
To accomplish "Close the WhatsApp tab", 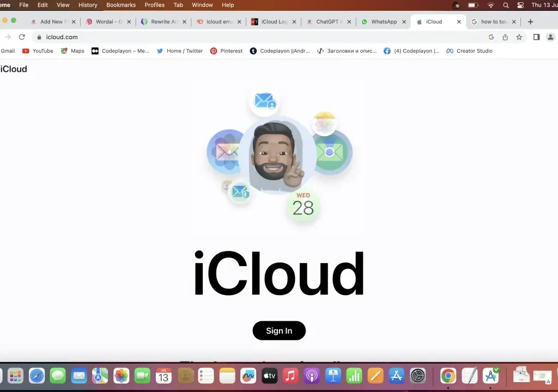I will click(404, 22).
